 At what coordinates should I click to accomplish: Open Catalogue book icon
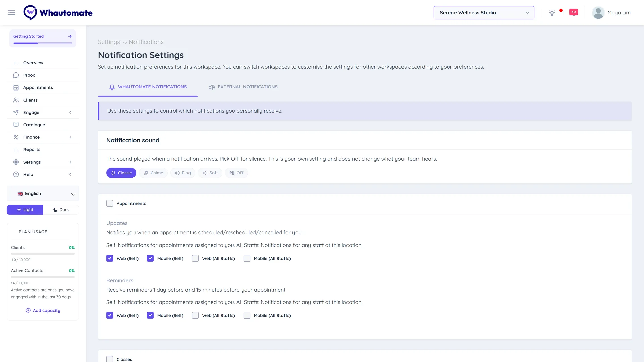16,125
